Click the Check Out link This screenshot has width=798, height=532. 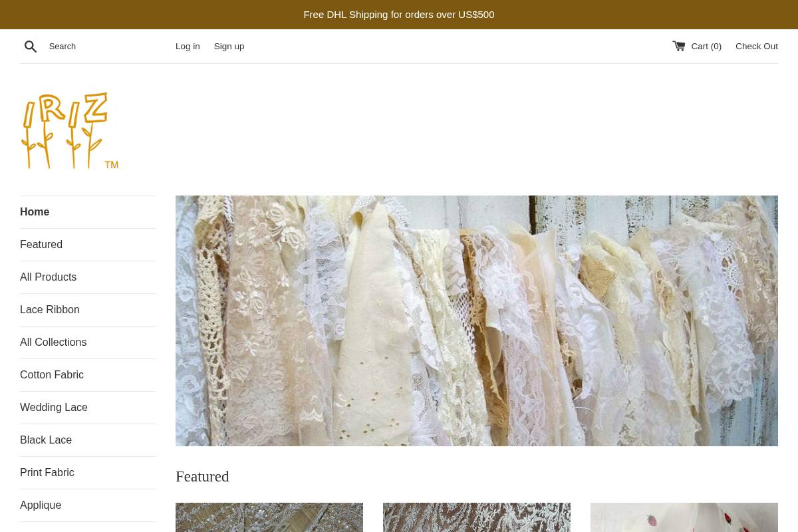pos(757,46)
